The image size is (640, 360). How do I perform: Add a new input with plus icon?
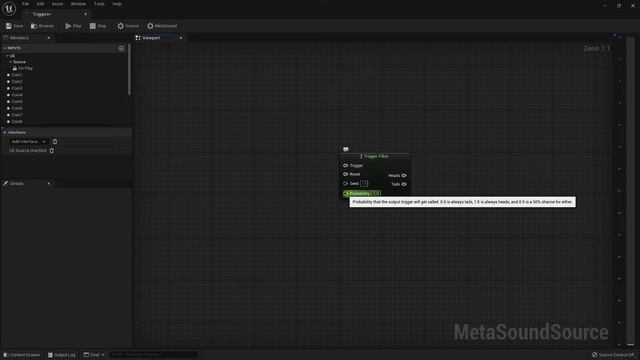point(121,48)
